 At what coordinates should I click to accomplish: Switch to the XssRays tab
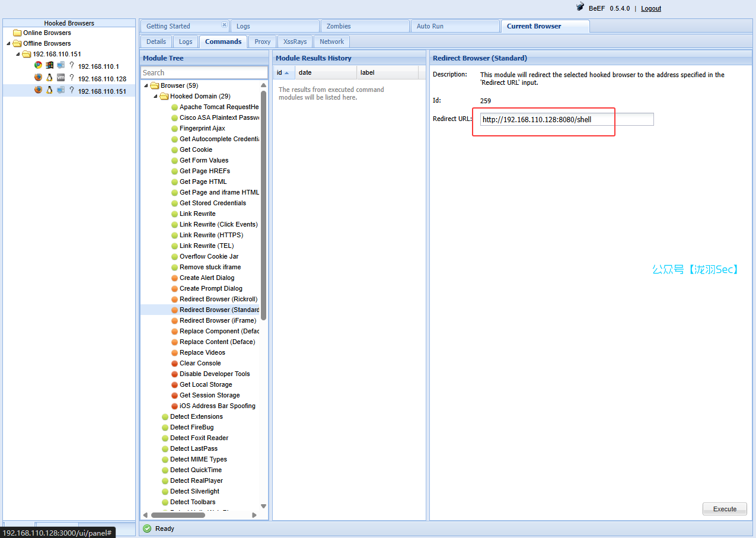pyautogui.click(x=295, y=42)
